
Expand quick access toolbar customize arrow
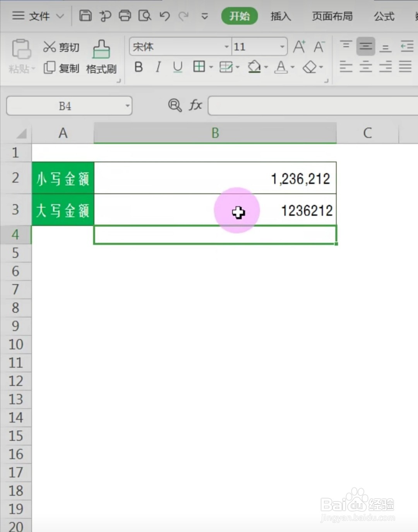[x=204, y=16]
